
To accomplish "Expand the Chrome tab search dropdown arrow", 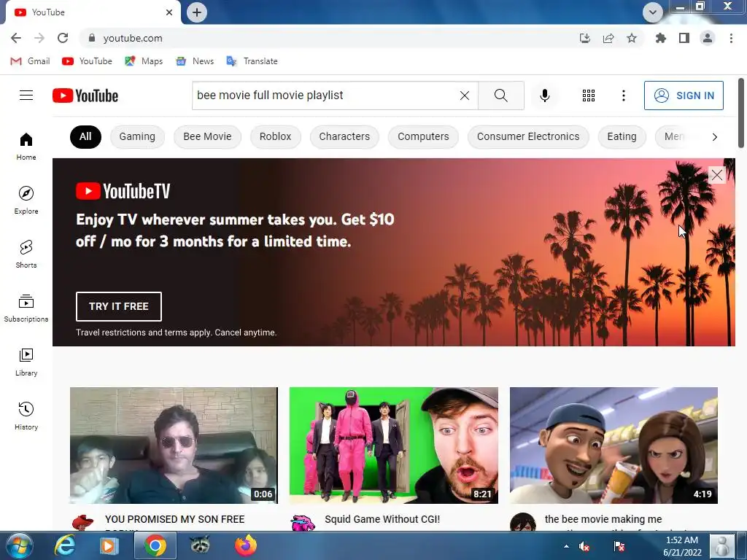I will tap(653, 12).
